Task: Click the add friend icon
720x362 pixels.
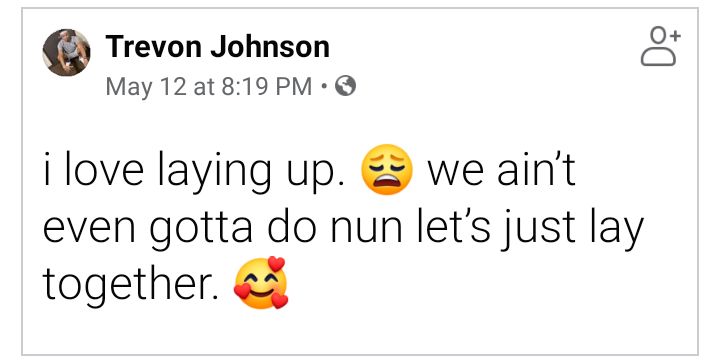Action: click(661, 47)
